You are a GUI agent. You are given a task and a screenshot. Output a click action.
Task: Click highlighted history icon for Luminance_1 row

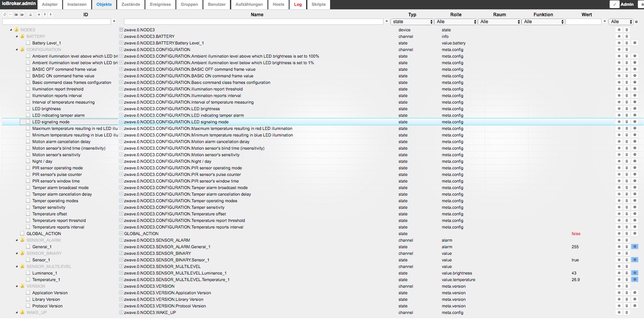point(635,273)
